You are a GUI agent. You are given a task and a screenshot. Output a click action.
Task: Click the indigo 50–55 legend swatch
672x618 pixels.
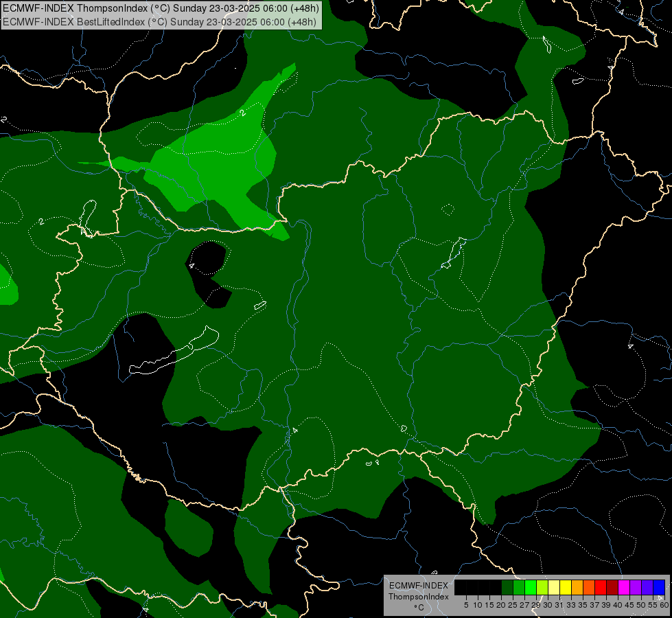(x=647, y=587)
